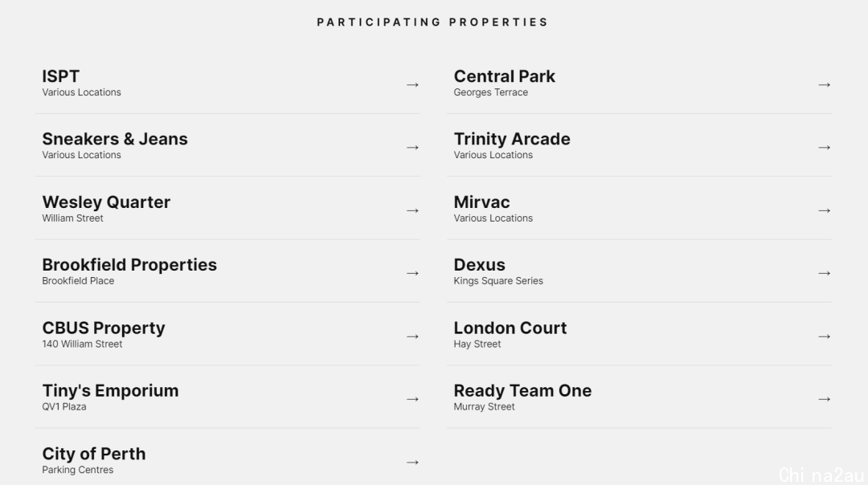The image size is (868, 485).
Task: Select the arrow next to Trinity Arcade
Action: (825, 148)
